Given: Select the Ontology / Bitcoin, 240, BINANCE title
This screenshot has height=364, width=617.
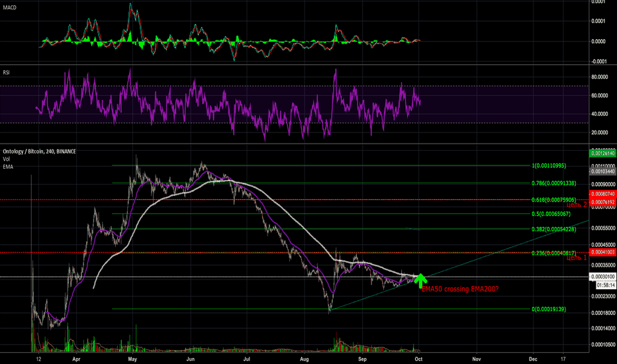Looking at the screenshot, I should pyautogui.click(x=39, y=152).
